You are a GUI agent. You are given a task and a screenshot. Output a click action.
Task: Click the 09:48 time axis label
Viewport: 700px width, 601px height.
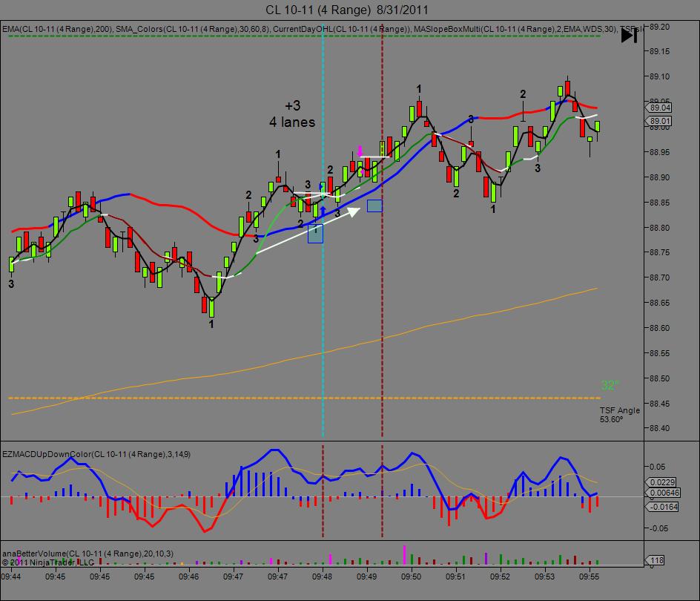pyautogui.click(x=322, y=577)
